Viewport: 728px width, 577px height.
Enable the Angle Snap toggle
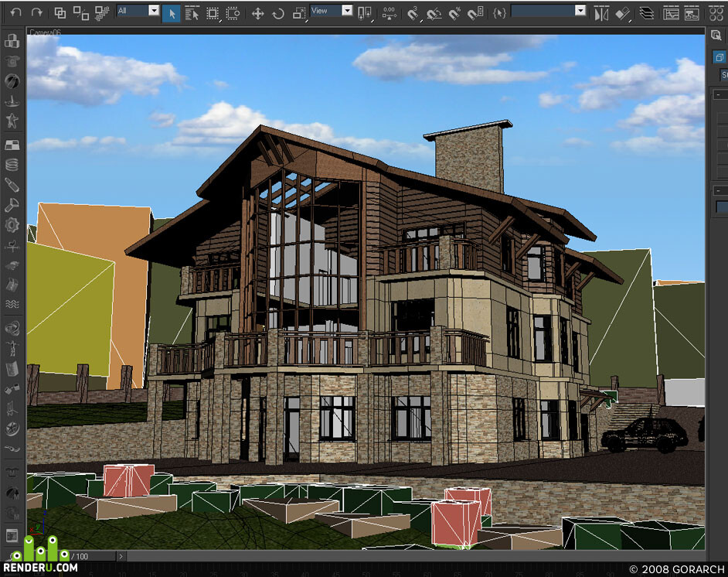point(434,13)
